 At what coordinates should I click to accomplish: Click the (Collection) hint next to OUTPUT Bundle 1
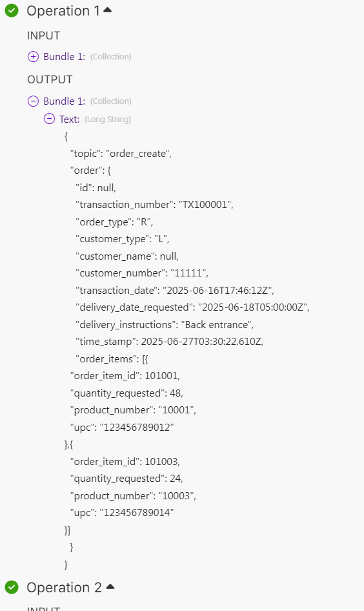click(x=111, y=101)
